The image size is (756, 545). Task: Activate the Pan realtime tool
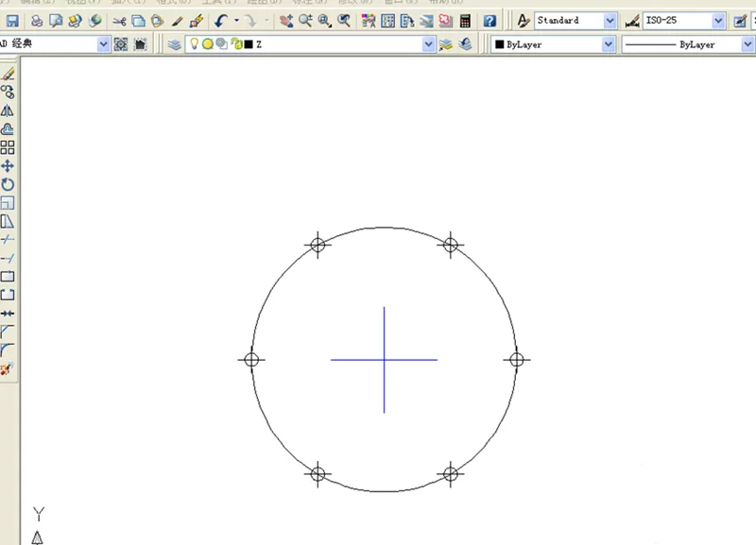point(286,21)
